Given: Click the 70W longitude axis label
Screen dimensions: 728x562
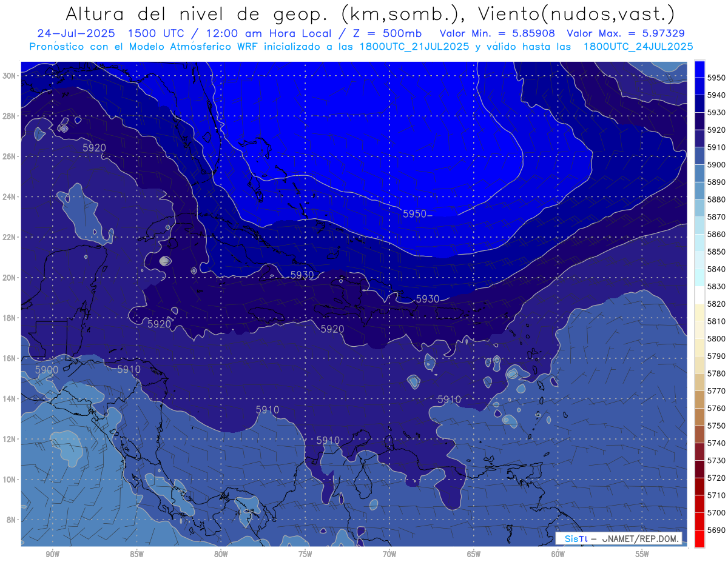Looking at the screenshot, I should point(389,554).
